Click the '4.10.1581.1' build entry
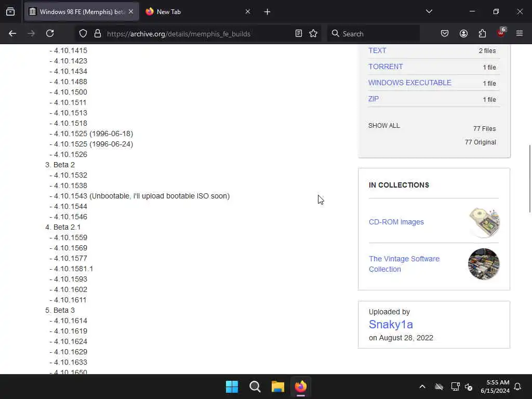 [x=73, y=269]
